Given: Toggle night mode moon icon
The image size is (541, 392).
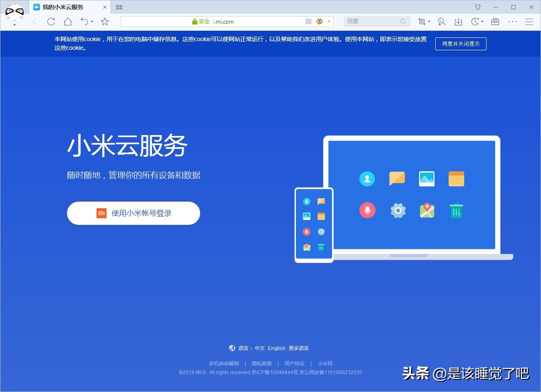Looking at the screenshot, I should click(475, 22).
